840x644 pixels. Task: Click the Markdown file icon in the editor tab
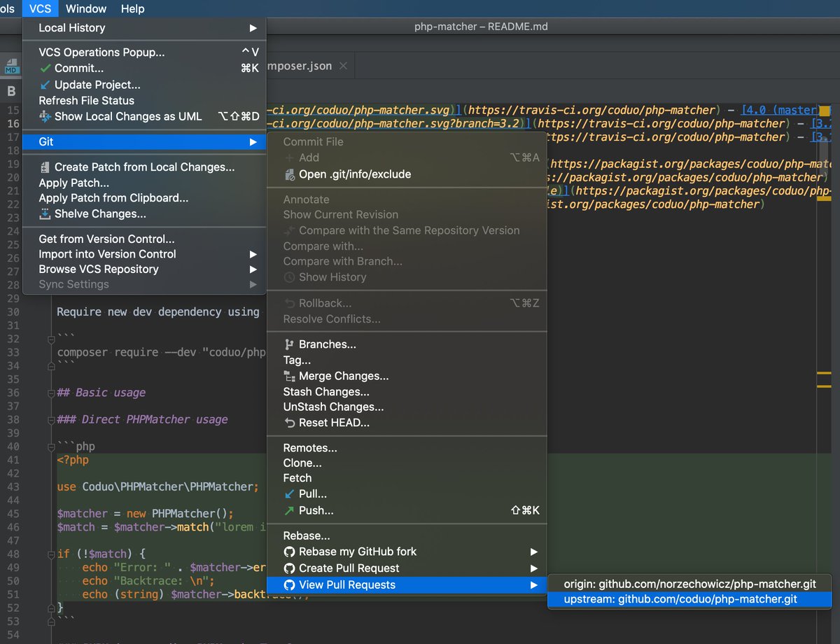(x=11, y=66)
